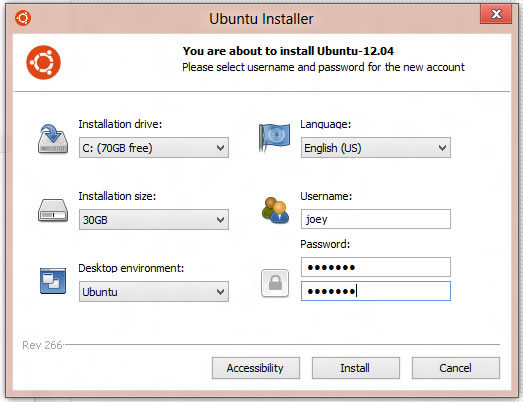Click the installation drive icon with the blue arrow
This screenshot has width=523, height=402.
pyautogui.click(x=53, y=139)
